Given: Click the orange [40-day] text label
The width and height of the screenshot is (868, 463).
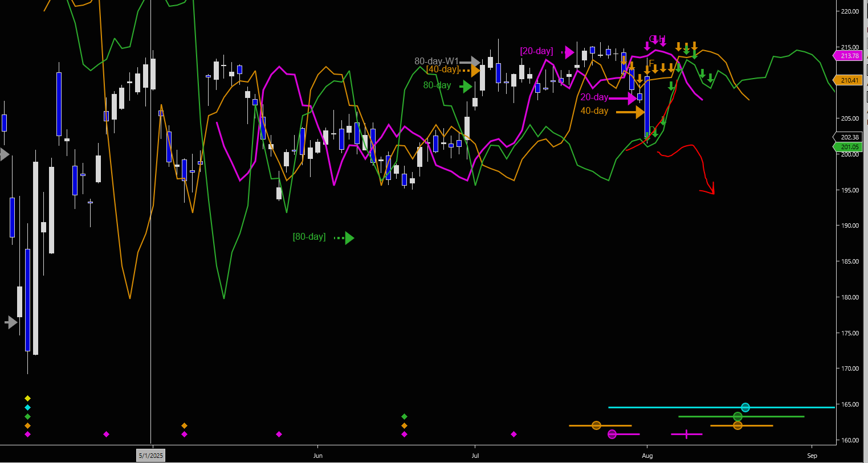Looking at the screenshot, I should coord(442,69).
